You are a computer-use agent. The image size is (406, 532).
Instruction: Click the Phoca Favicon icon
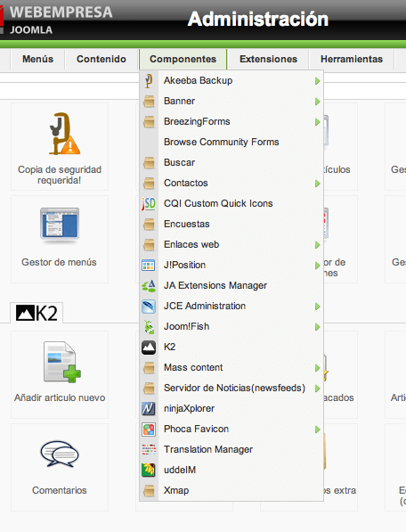pyautogui.click(x=149, y=430)
